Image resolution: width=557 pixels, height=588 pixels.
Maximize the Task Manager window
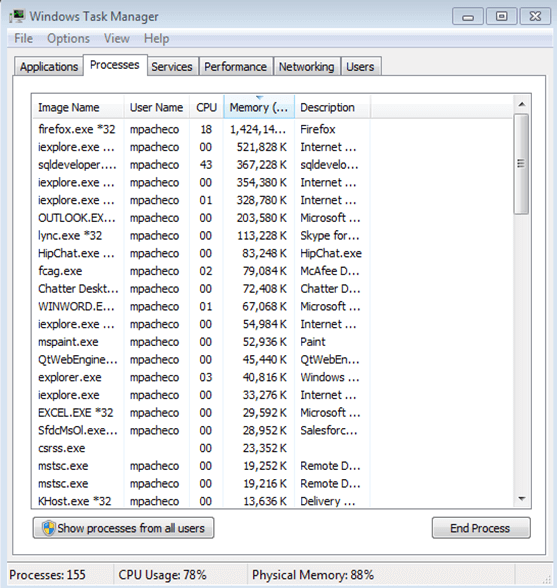coord(501,16)
